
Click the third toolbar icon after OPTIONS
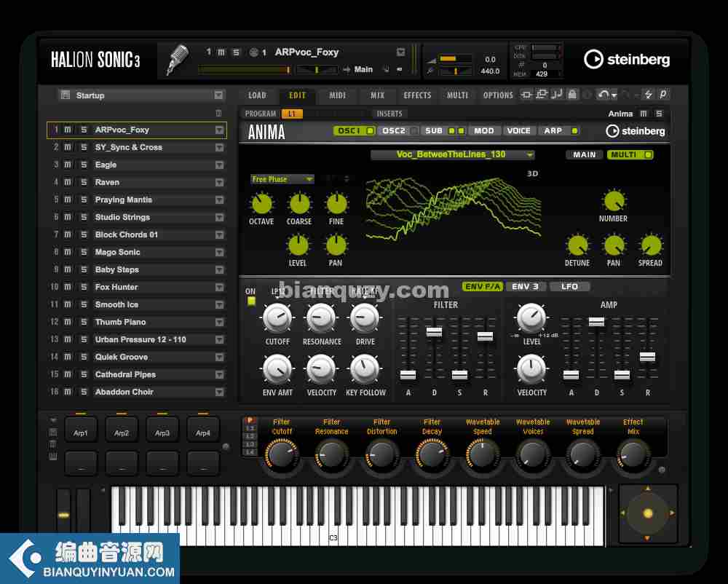tap(557, 95)
